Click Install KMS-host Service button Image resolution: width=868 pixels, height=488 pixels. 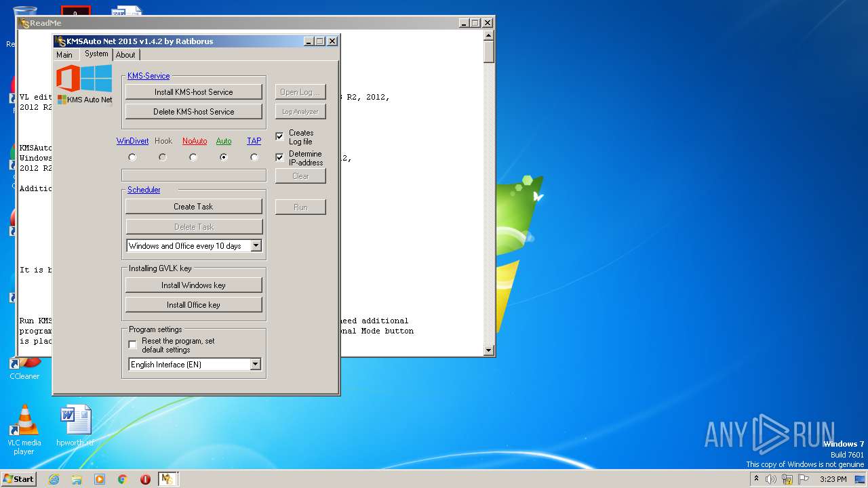pos(194,91)
